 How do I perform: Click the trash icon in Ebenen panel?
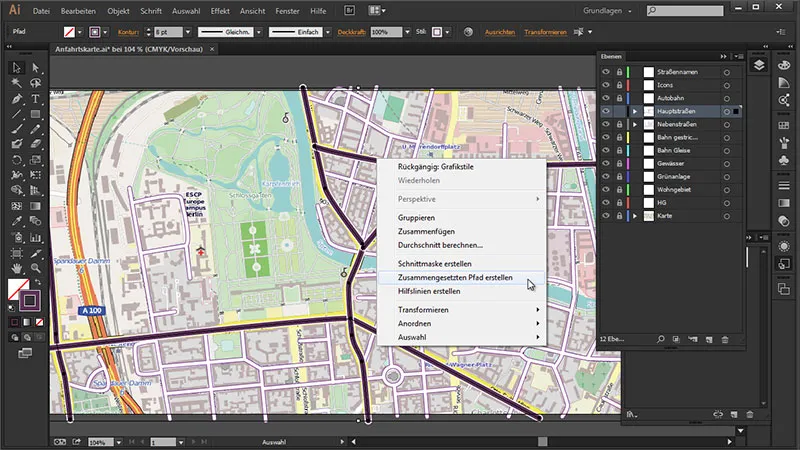725,339
